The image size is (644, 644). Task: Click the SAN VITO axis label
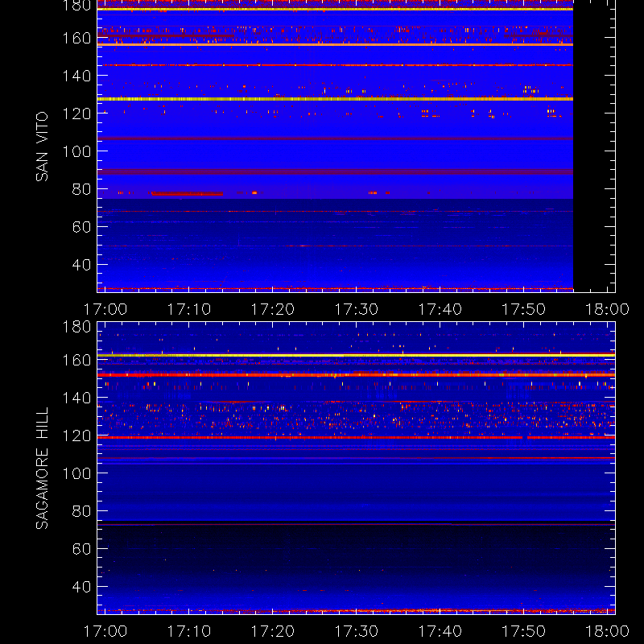(42, 147)
